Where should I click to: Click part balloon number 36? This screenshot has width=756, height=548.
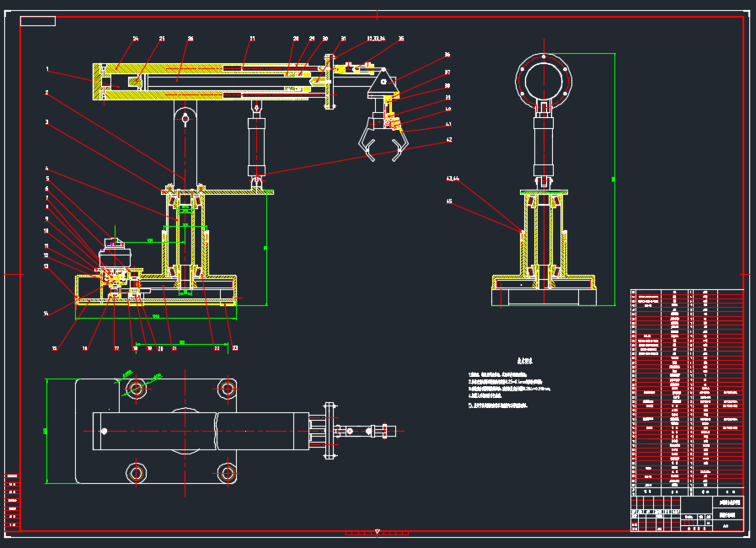tap(448, 55)
